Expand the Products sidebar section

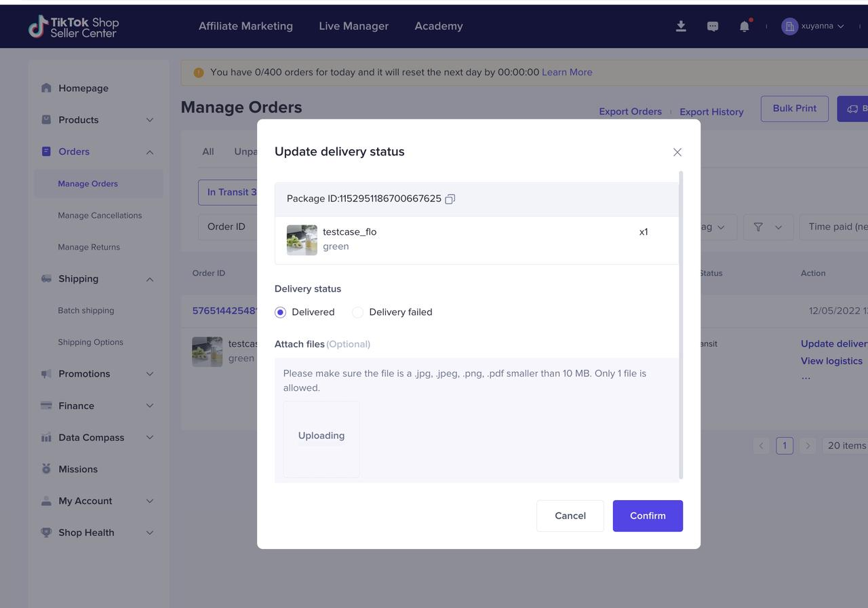point(149,120)
